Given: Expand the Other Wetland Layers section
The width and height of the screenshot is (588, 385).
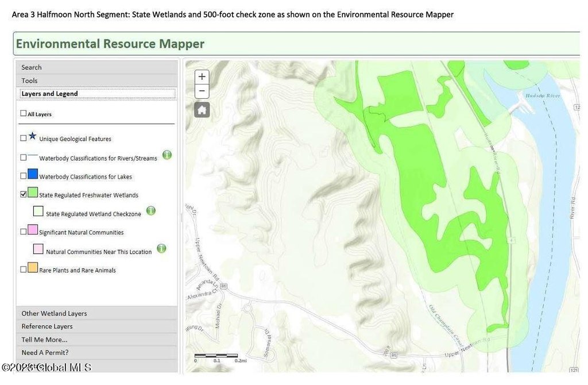Looking at the screenshot, I should [x=96, y=313].
